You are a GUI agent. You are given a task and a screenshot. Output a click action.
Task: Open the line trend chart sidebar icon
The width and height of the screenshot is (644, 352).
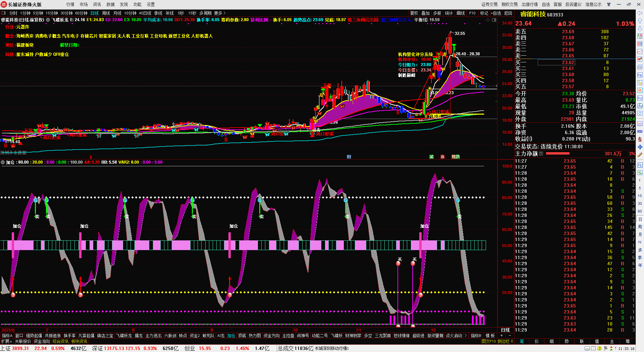[640, 51]
